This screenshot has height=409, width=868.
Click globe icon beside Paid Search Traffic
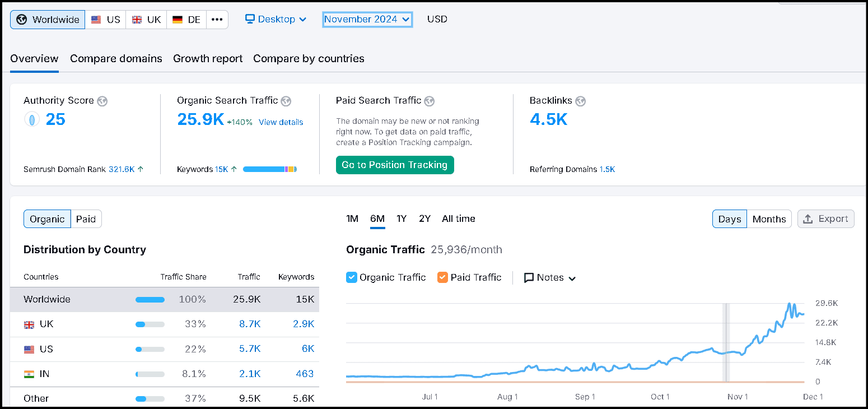(430, 101)
